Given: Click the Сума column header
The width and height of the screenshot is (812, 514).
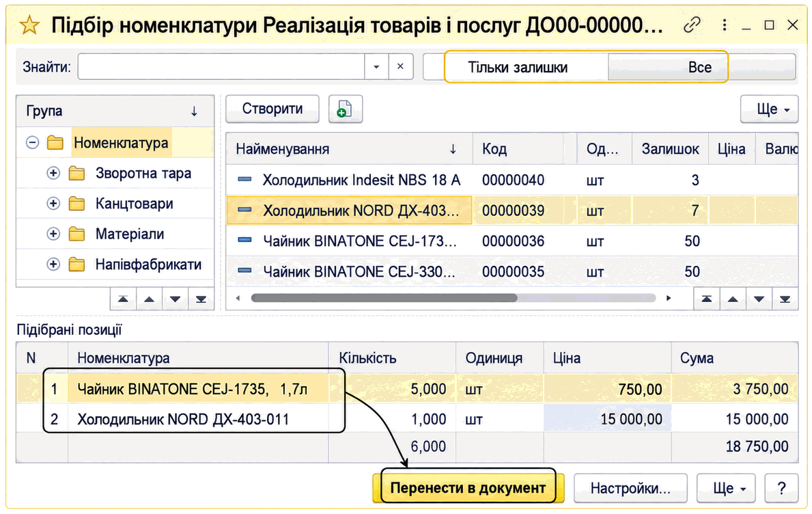Looking at the screenshot, I should click(735, 358).
